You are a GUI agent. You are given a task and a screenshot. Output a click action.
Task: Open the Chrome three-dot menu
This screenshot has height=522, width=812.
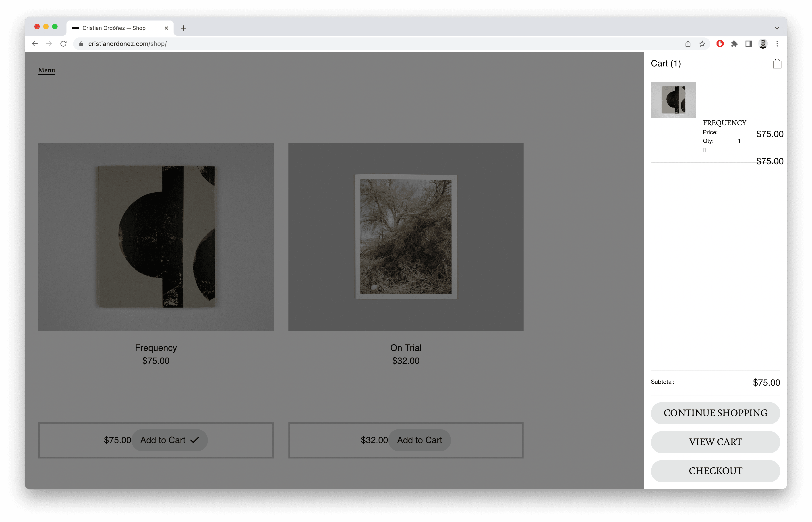pyautogui.click(x=777, y=44)
